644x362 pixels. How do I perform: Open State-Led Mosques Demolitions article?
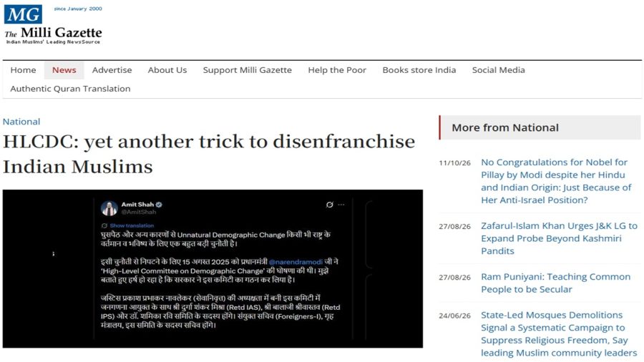(559, 333)
